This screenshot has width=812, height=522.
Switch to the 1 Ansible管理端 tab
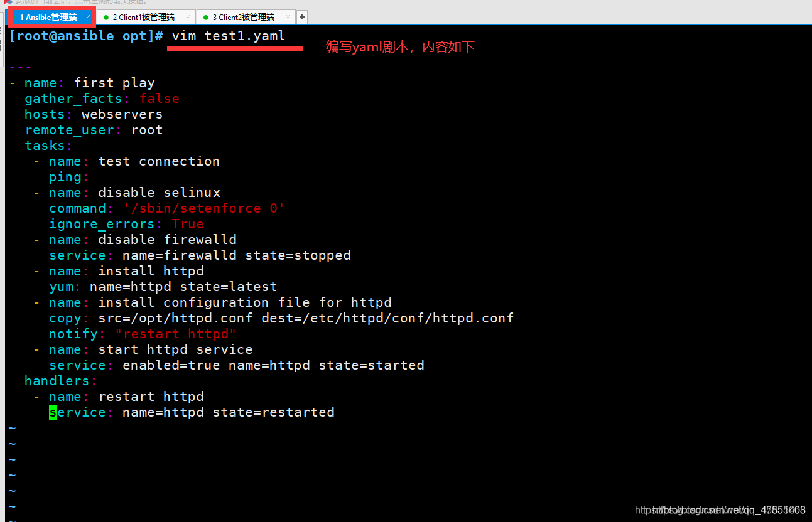coord(48,18)
